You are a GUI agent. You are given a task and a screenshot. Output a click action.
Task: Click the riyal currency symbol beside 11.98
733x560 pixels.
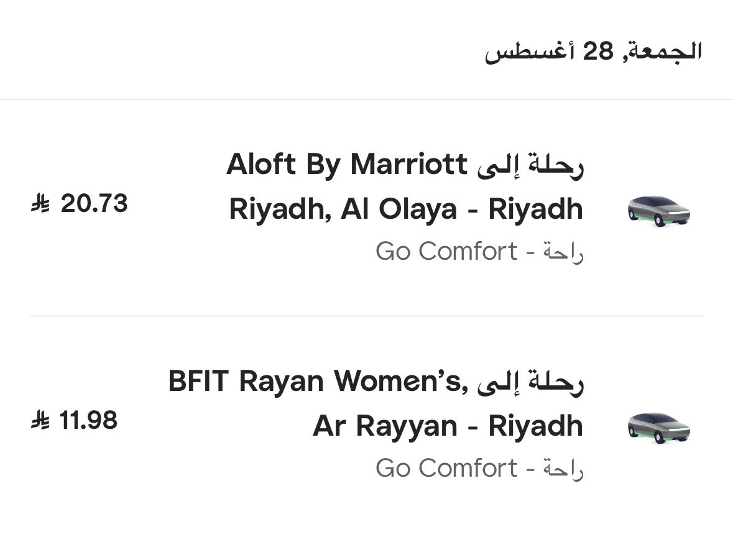(x=40, y=420)
